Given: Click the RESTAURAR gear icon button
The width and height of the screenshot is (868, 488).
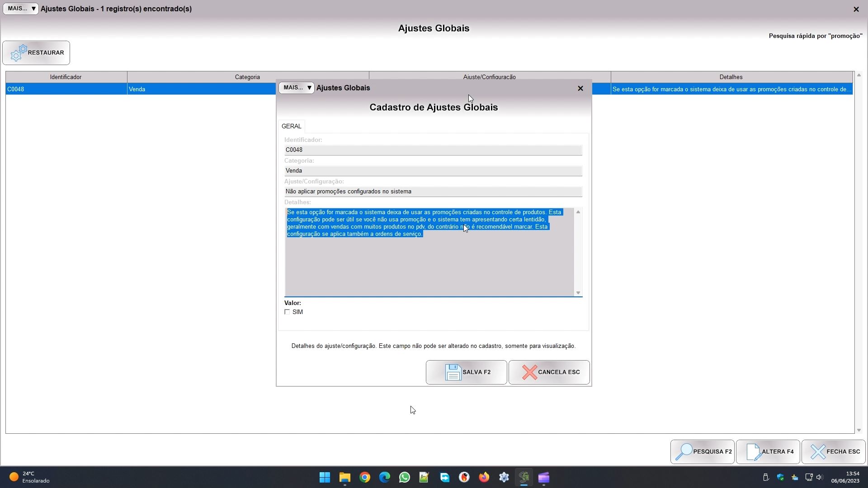Looking at the screenshot, I should [x=36, y=53].
